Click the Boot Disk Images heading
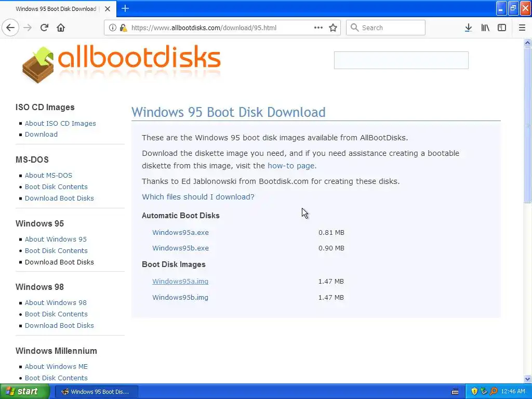 point(174,264)
